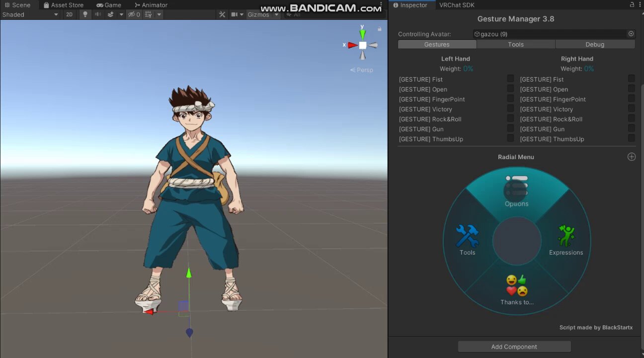
Task: Enable Right Hand Gun gesture checkbox
Action: (631, 128)
